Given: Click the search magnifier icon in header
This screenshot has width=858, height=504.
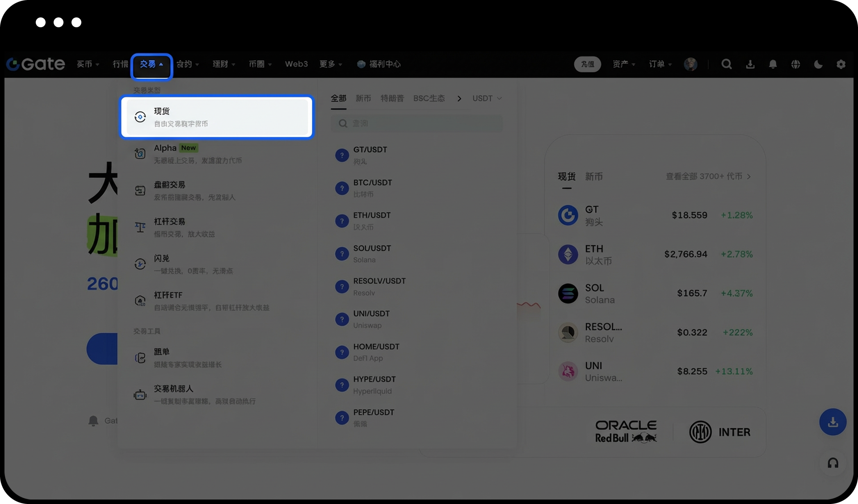Looking at the screenshot, I should coord(727,64).
